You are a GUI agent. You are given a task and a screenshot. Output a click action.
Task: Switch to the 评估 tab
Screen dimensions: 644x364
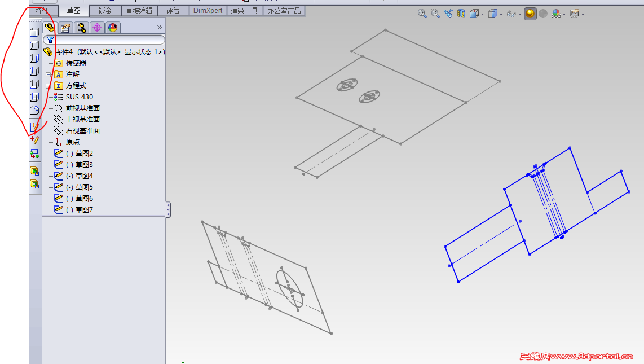pyautogui.click(x=173, y=11)
